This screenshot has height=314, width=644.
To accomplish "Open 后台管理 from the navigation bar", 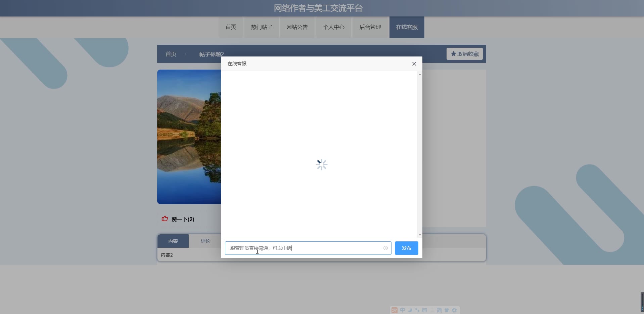I will click(370, 27).
